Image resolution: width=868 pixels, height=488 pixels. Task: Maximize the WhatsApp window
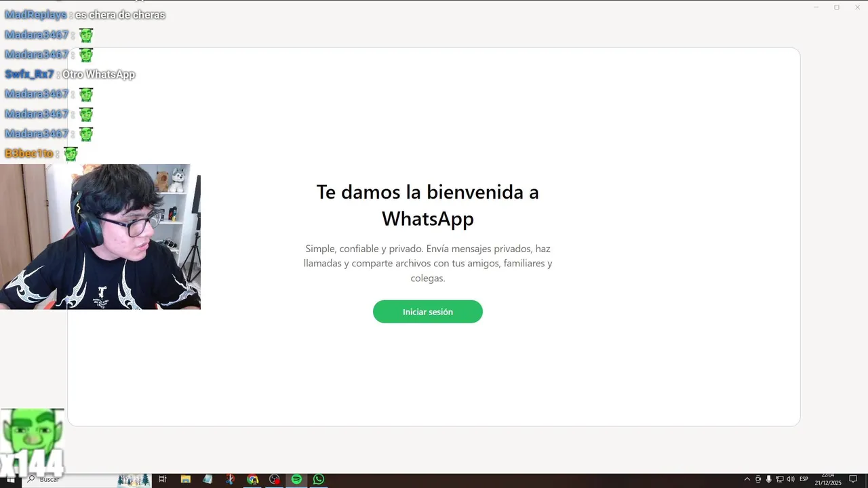click(837, 7)
